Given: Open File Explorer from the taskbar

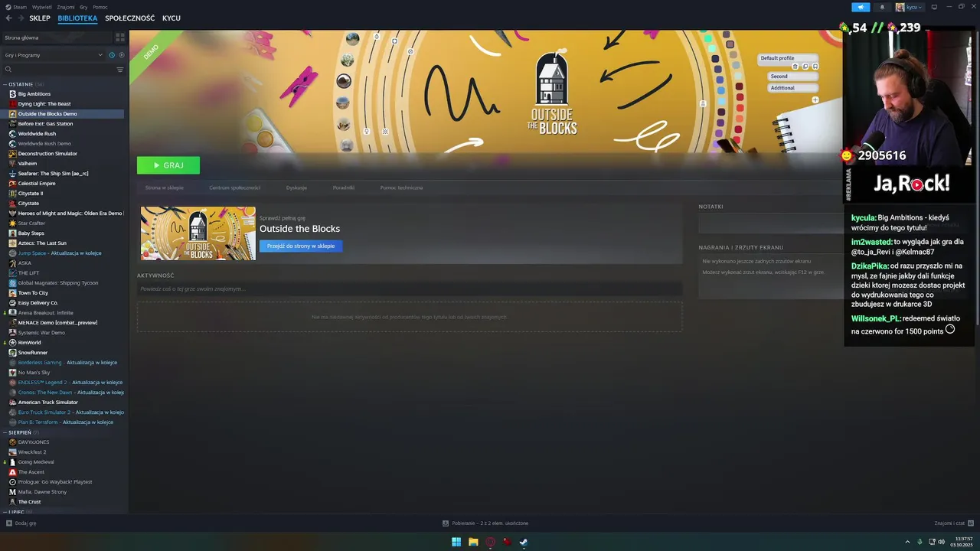Looking at the screenshot, I should 473,542.
